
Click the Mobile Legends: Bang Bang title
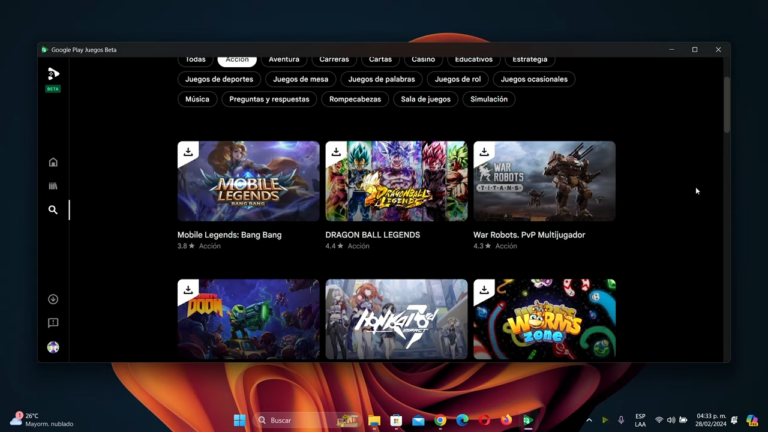pos(229,235)
